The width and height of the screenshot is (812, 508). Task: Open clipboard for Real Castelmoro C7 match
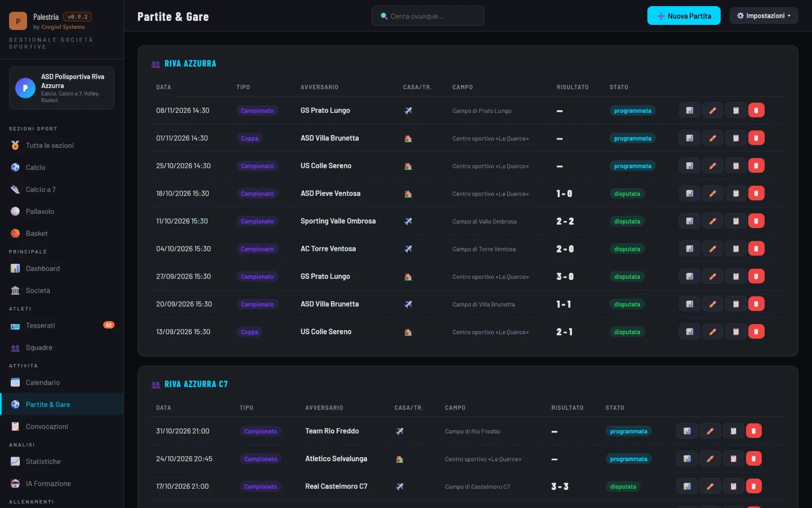(x=733, y=486)
